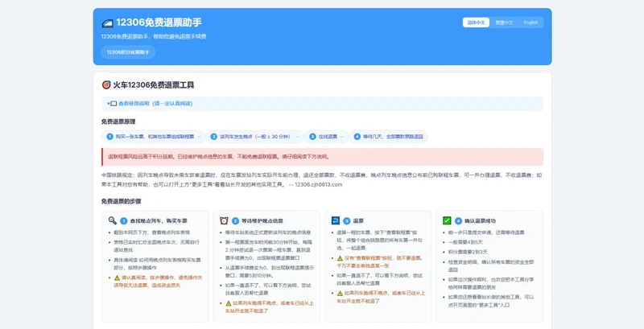Click the bullet 从退票手续费变为0

[x=270, y=272]
